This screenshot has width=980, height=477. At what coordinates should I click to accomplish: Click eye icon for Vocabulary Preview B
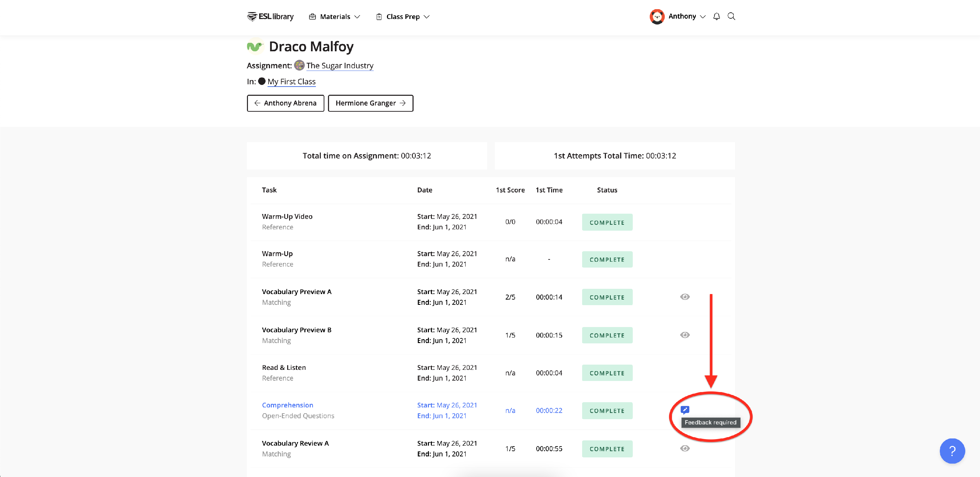tap(685, 335)
